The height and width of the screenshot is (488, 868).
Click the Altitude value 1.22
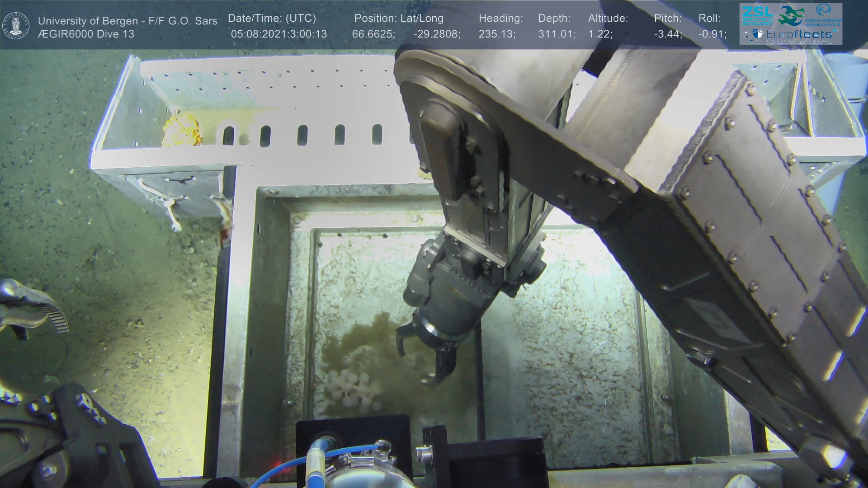(x=600, y=34)
